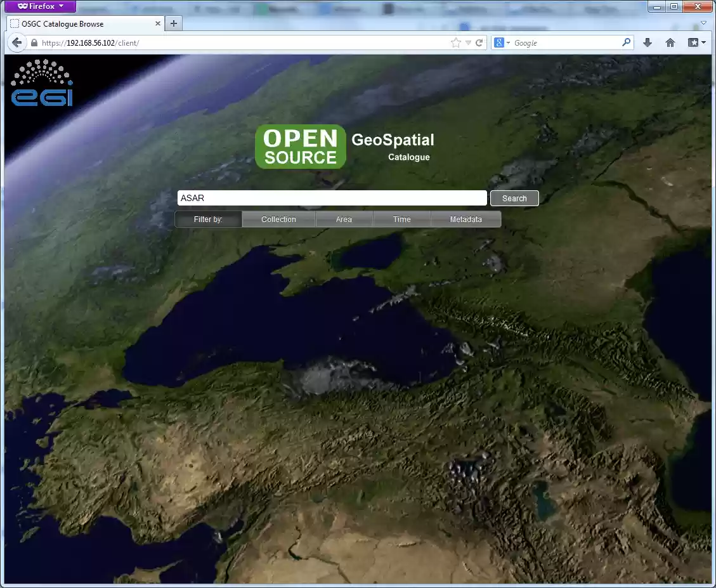Click the padlock icon in the address bar
Viewport: 716px width, 588px height.
click(34, 42)
